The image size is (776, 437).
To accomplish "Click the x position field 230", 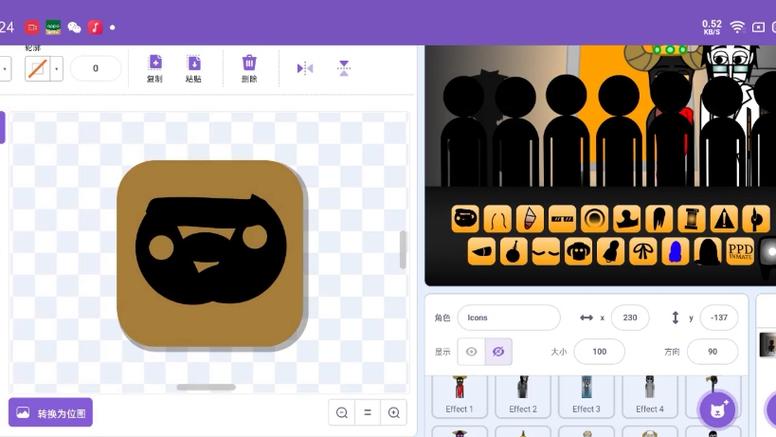I will point(630,317).
